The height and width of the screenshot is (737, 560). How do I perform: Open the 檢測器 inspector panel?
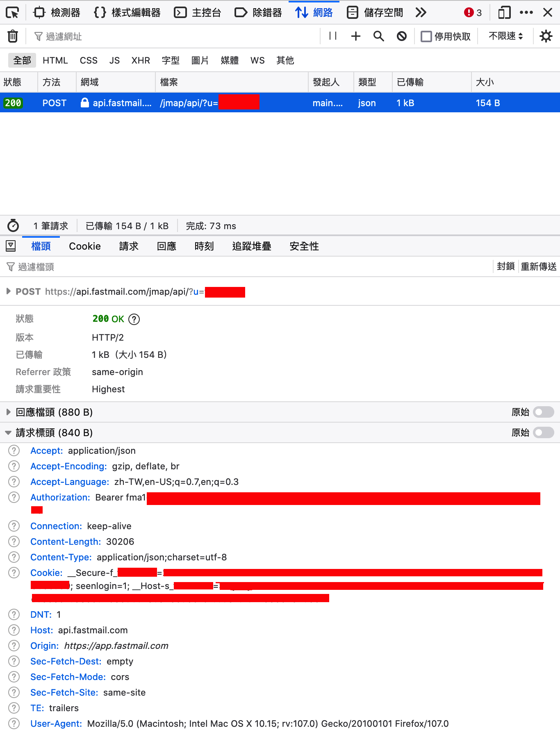pos(57,13)
